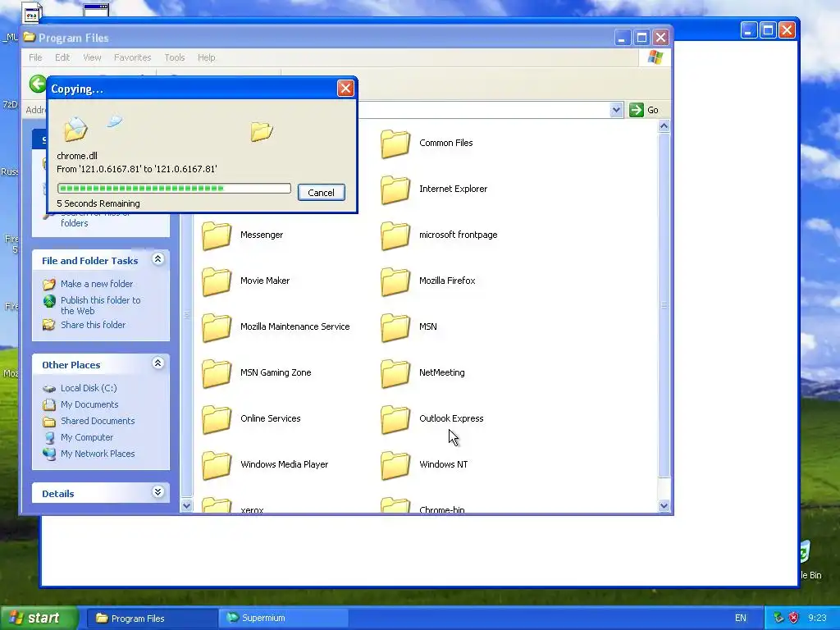Cancel the chrome.dll copy operation

coord(321,193)
